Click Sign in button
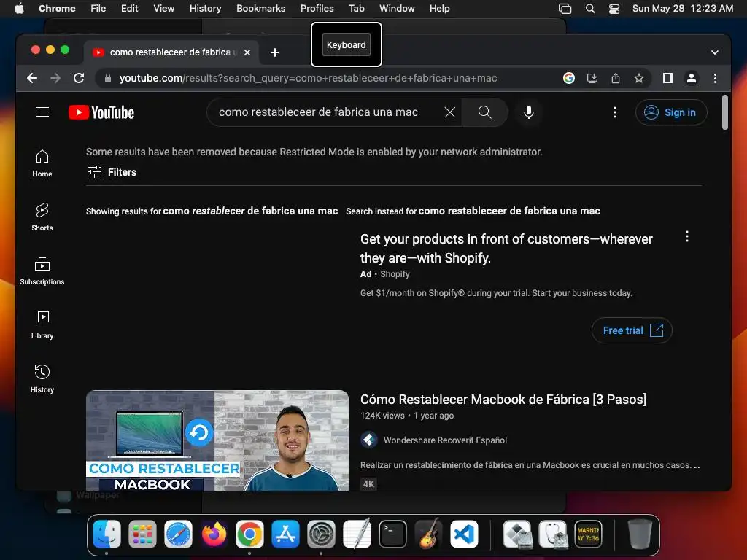This screenshot has width=747, height=560. coord(671,112)
